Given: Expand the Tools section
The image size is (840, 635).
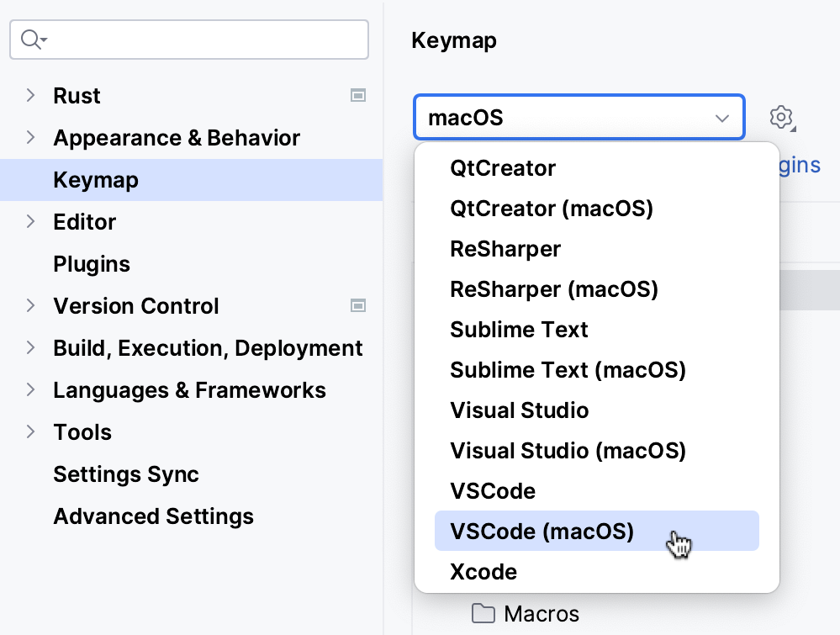Looking at the screenshot, I should pyautogui.click(x=30, y=431).
